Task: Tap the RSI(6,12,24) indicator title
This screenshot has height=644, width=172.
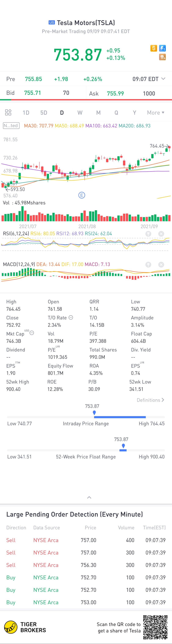Action: tap(16, 234)
